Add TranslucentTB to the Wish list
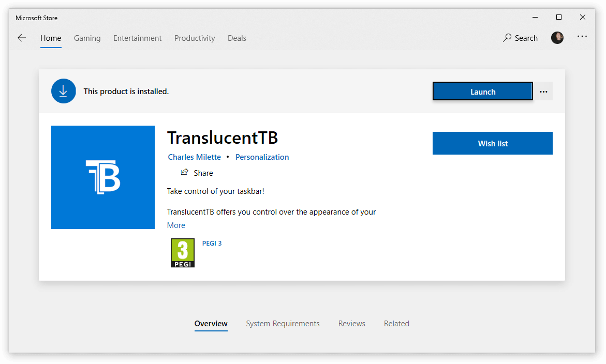Viewport: 606px width, 364px height. coord(492,143)
